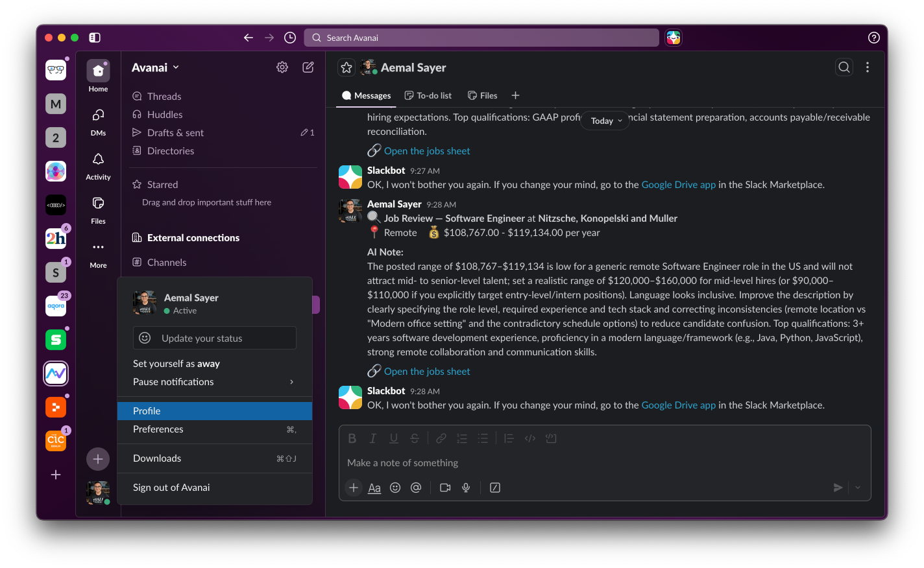Insert a link in the composer
The height and width of the screenshot is (568, 924).
(441, 438)
